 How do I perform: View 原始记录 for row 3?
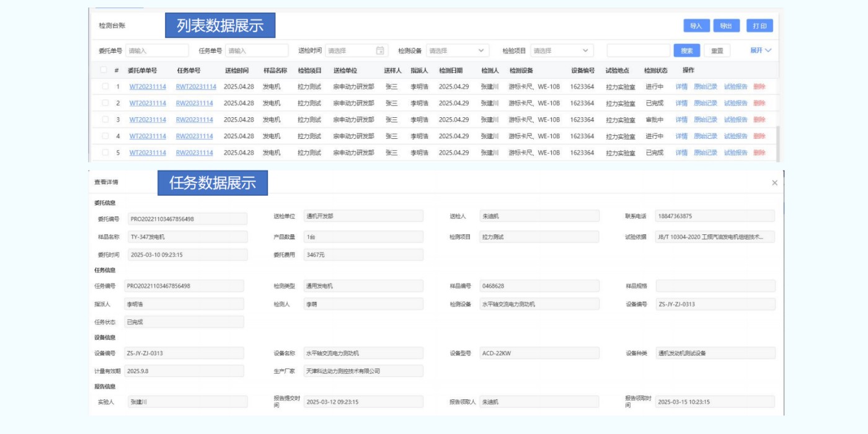(705, 120)
